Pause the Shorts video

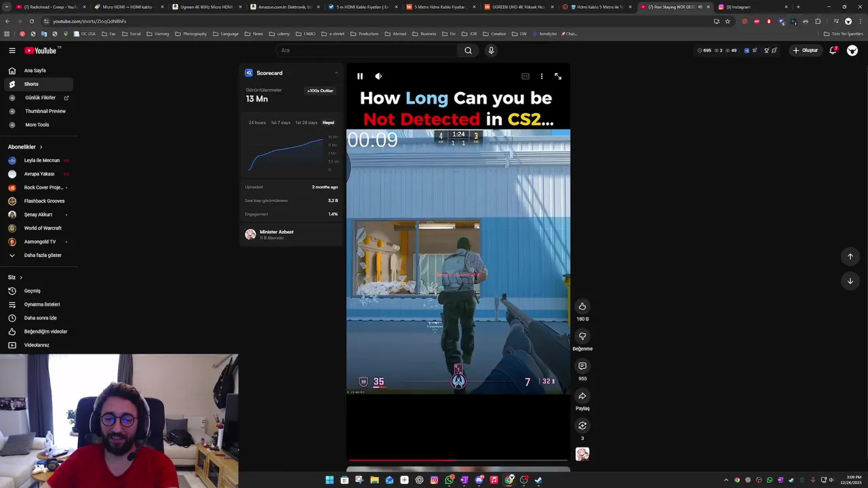click(x=360, y=77)
